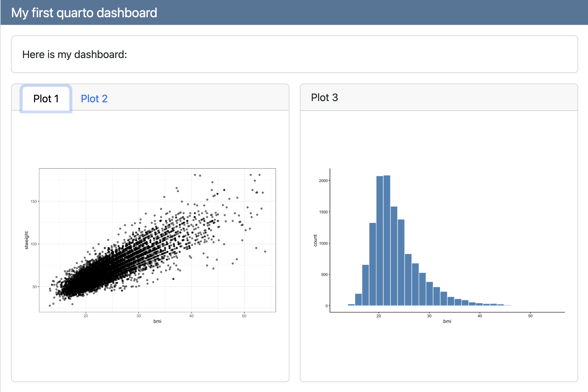
Task: Click the 30 tick on the histogram x-axis
Action: click(429, 316)
